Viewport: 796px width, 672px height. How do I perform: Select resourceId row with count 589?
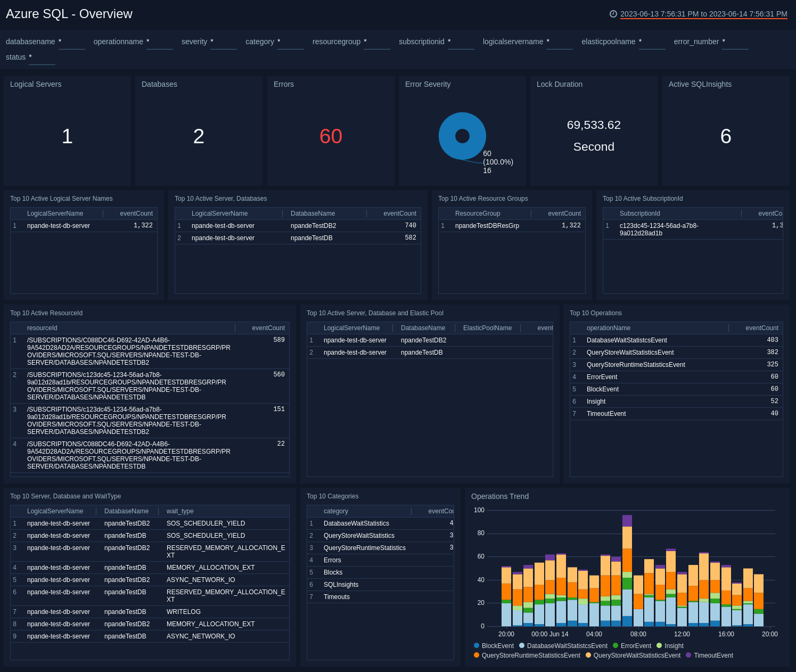150,351
